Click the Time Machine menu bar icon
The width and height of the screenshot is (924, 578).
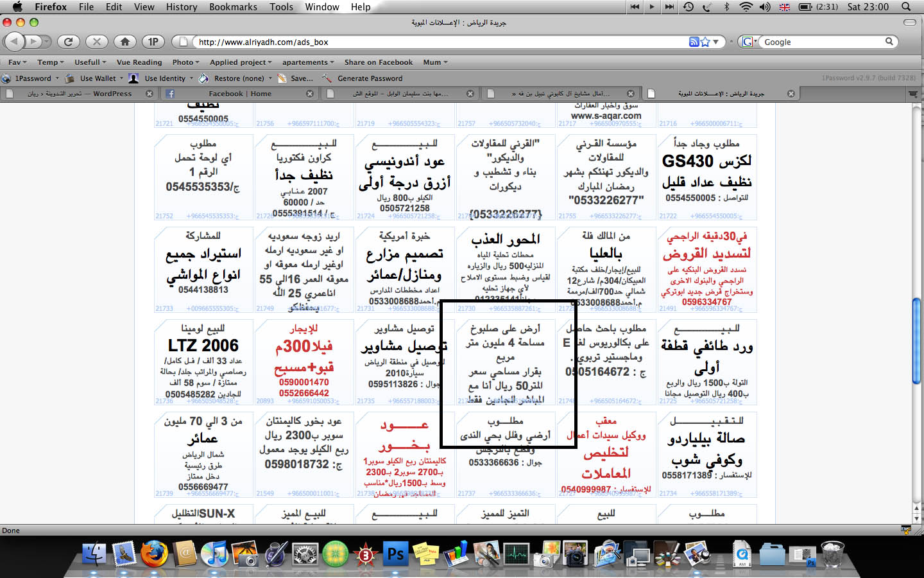click(688, 7)
